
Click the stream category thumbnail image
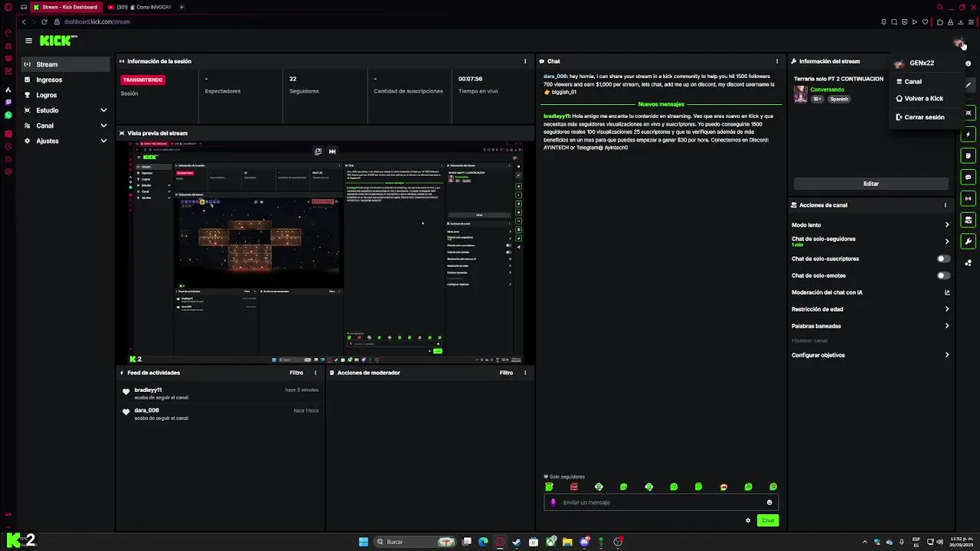pyautogui.click(x=801, y=93)
